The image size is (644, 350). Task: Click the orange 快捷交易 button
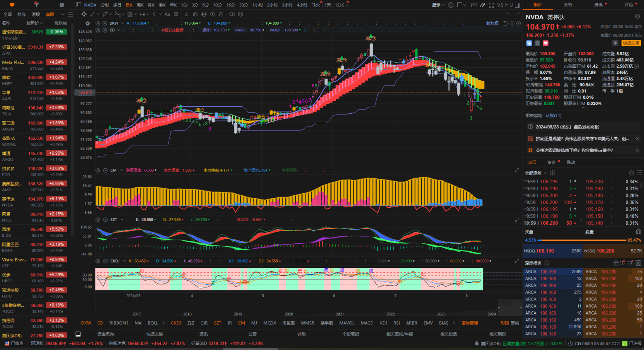click(631, 43)
